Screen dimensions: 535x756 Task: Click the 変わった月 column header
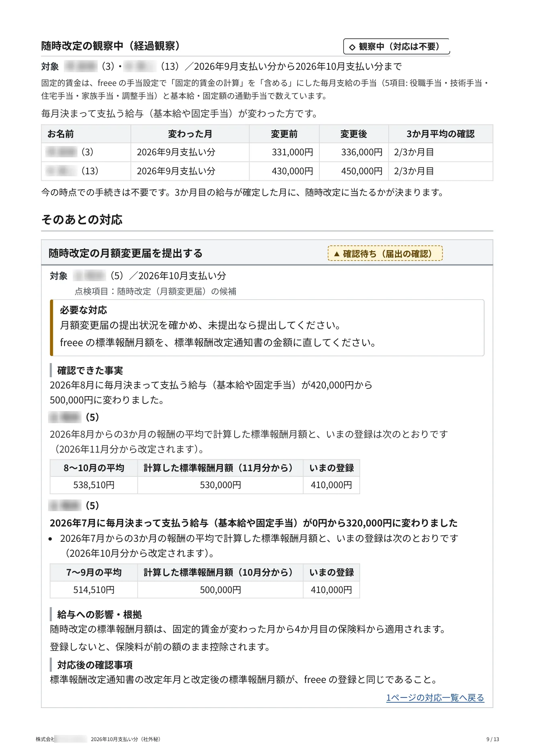click(190, 134)
